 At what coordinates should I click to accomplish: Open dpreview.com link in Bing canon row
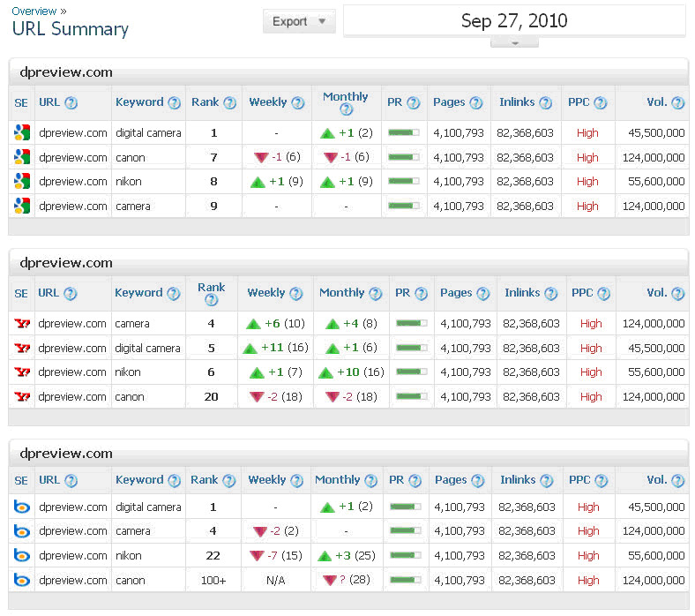(x=72, y=581)
